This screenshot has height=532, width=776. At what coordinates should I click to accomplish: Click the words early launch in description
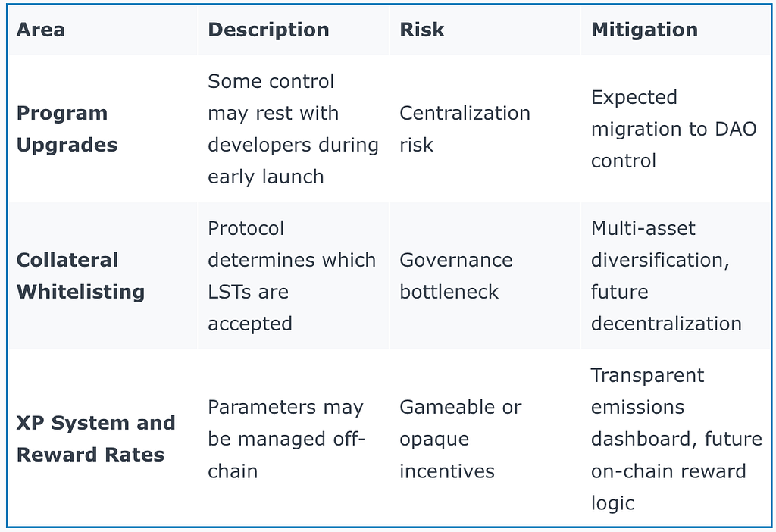point(266,177)
